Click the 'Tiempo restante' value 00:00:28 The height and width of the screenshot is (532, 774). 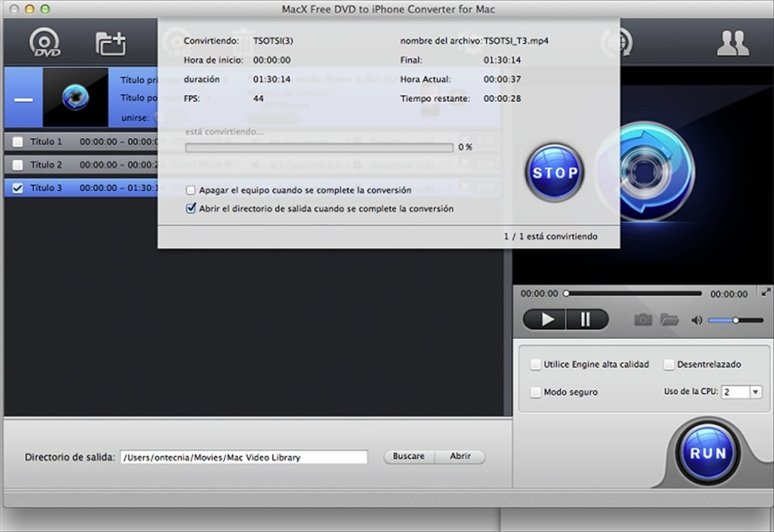click(x=502, y=99)
